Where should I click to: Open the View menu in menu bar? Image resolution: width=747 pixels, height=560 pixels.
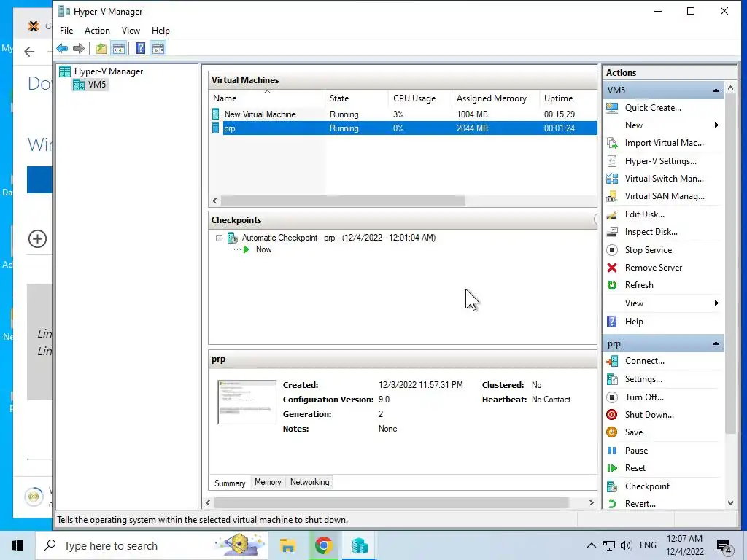[131, 31]
